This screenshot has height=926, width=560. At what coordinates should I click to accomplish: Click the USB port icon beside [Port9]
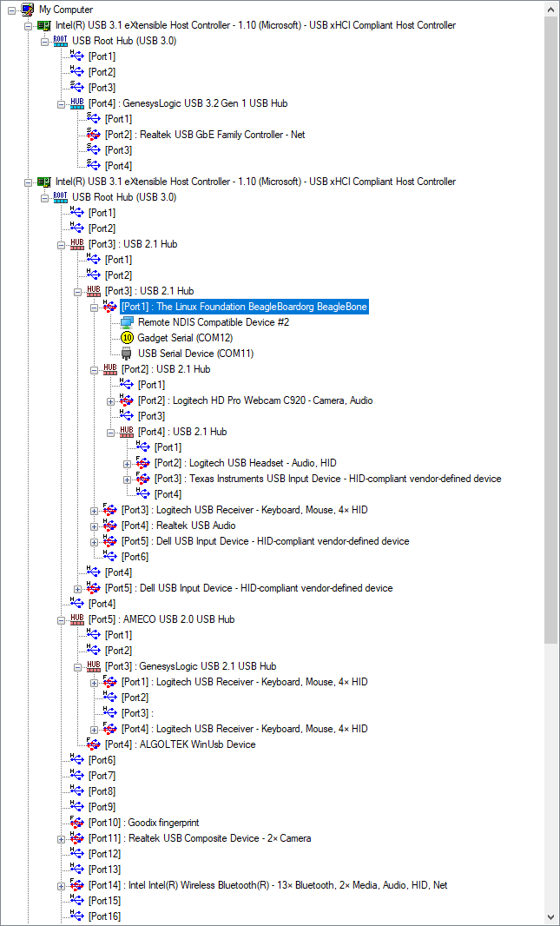tap(76, 807)
